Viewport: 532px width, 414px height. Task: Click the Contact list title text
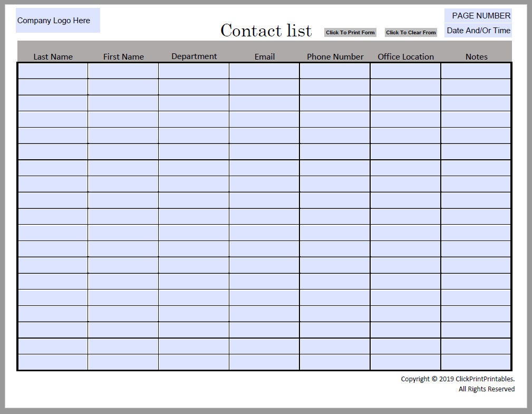(266, 30)
